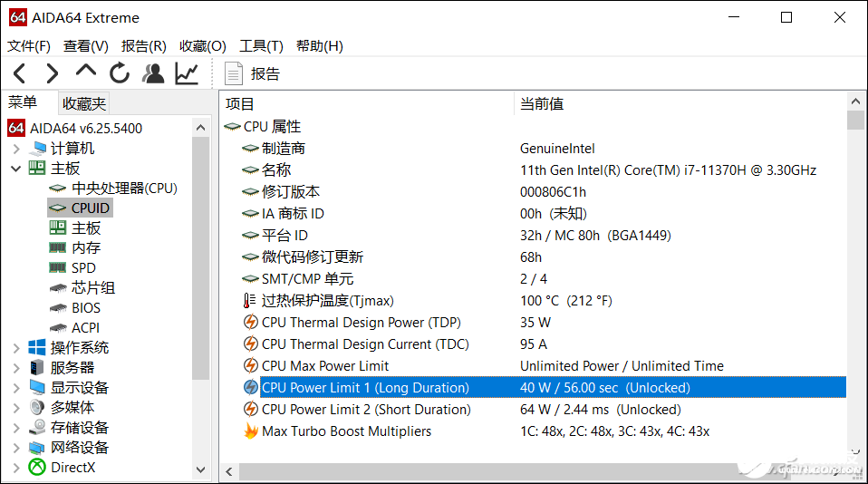868x484 pixels.
Task: Open the 报告(R) menu
Action: pos(144,46)
